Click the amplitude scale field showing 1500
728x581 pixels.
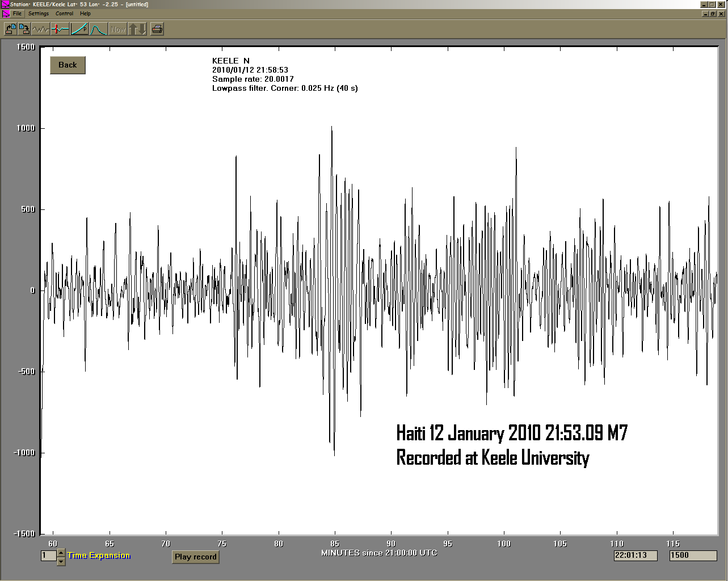(x=693, y=555)
